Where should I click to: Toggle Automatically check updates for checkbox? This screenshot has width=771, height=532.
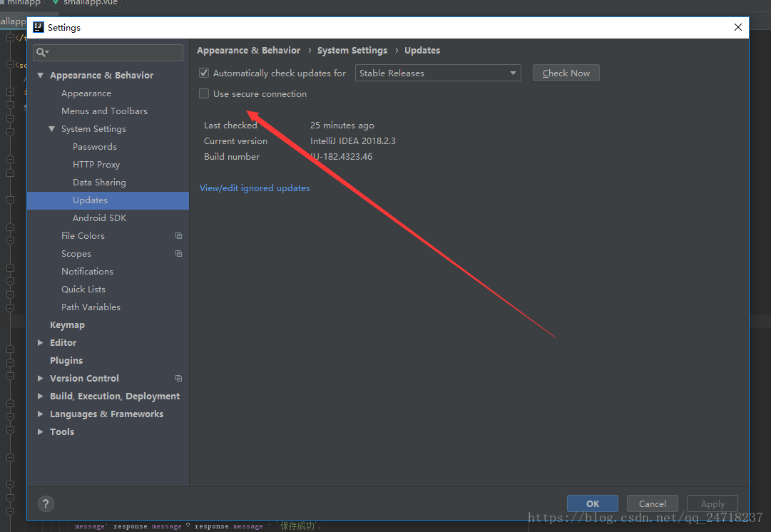(x=204, y=73)
